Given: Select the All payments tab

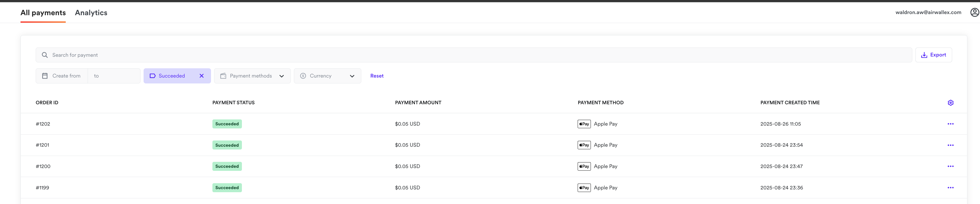Looking at the screenshot, I should click(x=43, y=13).
